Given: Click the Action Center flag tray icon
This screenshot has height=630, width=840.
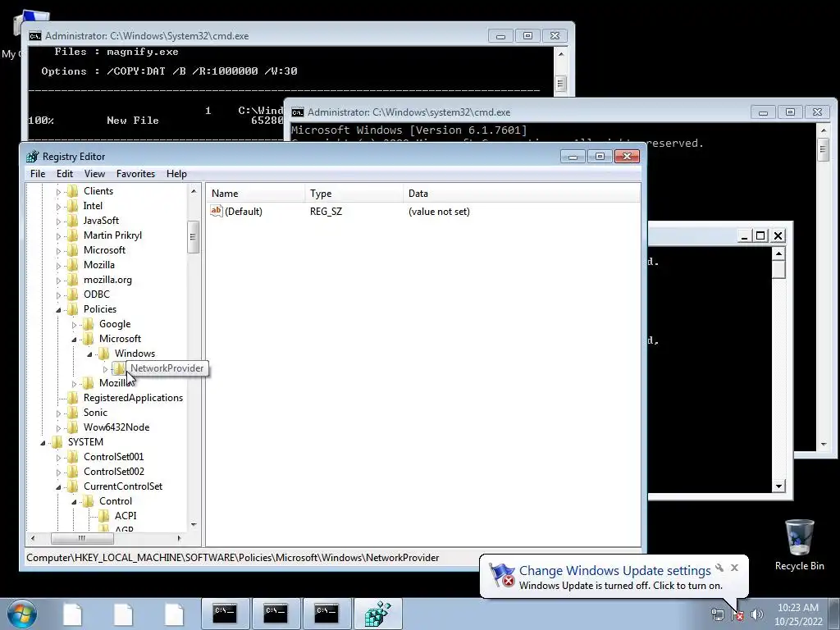Looking at the screenshot, I should [737, 614].
